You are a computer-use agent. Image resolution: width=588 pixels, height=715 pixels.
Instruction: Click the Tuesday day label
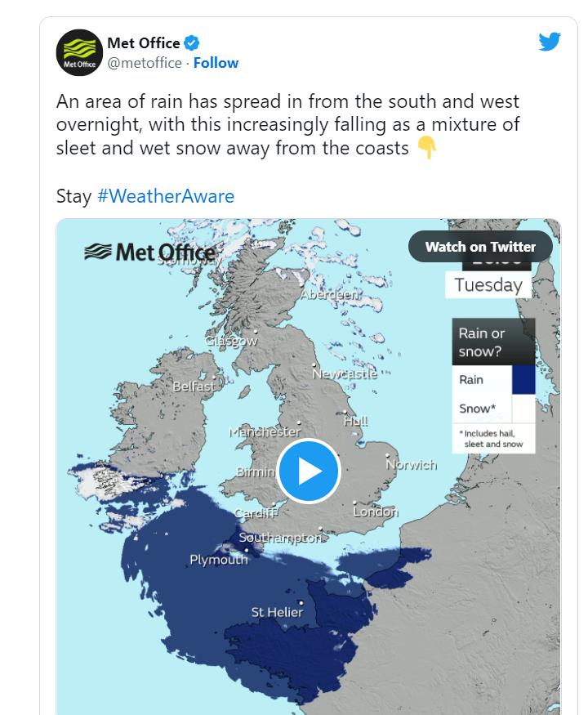(x=488, y=285)
